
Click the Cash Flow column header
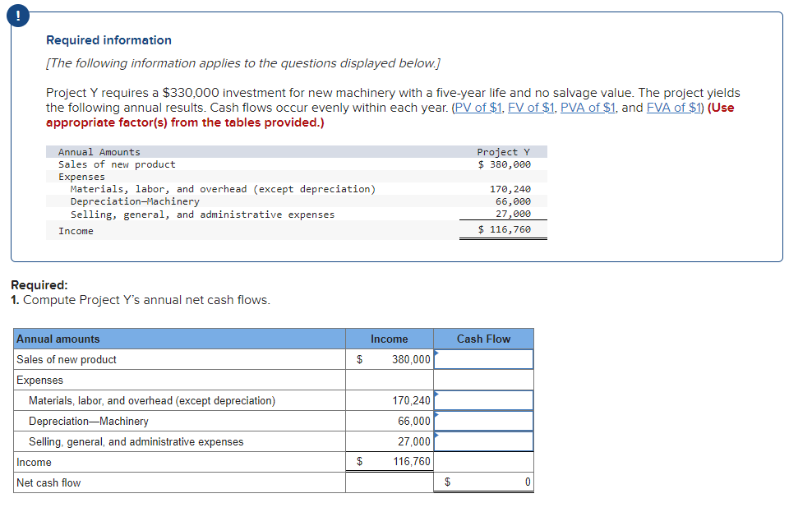coord(484,339)
